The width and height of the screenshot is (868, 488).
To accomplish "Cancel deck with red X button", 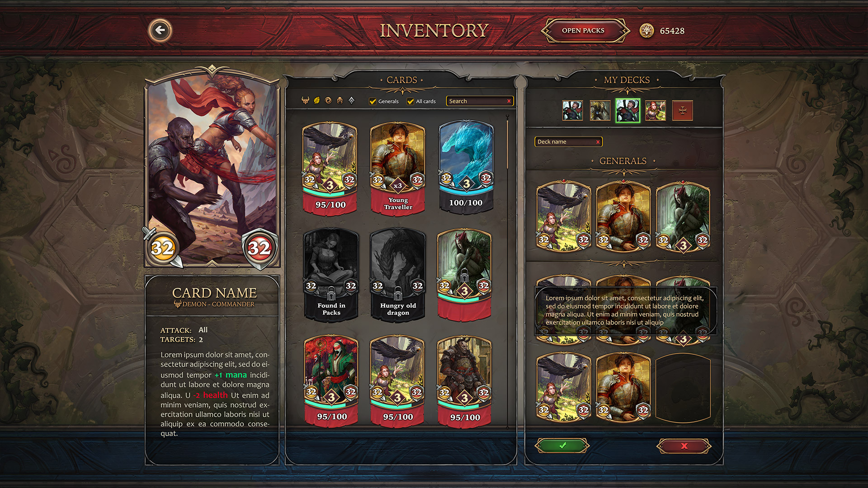I will 684,446.
